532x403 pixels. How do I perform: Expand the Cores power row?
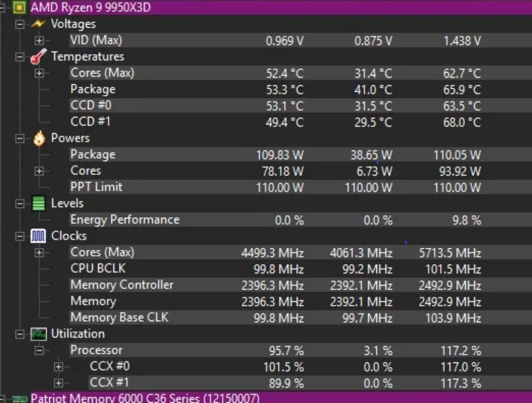[x=39, y=171]
